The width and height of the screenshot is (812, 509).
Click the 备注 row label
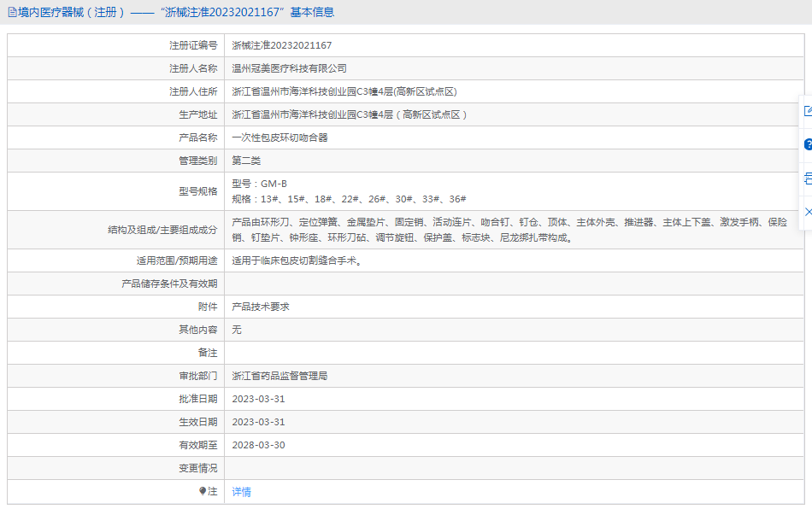pyautogui.click(x=208, y=353)
